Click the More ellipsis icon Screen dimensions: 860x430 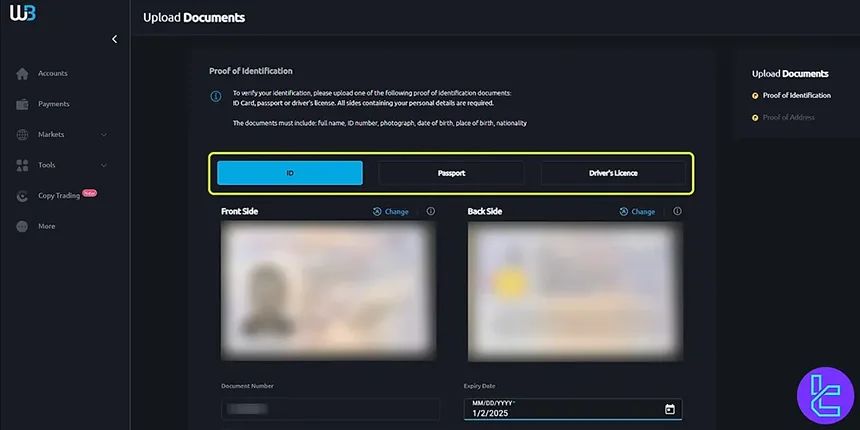pos(22,227)
